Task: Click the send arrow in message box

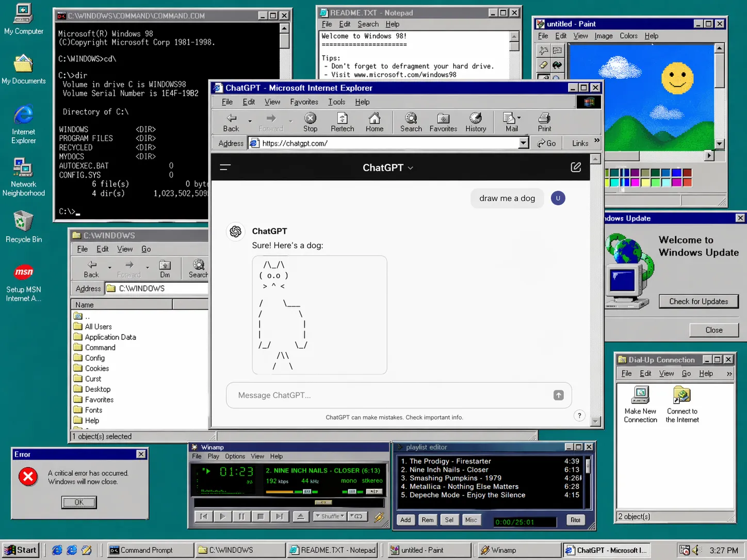Action: (558, 395)
